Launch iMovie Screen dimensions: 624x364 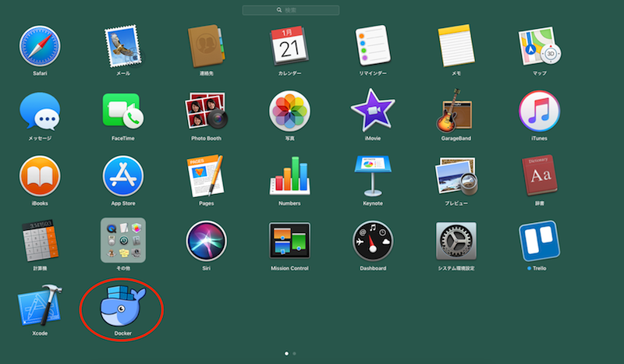373,111
